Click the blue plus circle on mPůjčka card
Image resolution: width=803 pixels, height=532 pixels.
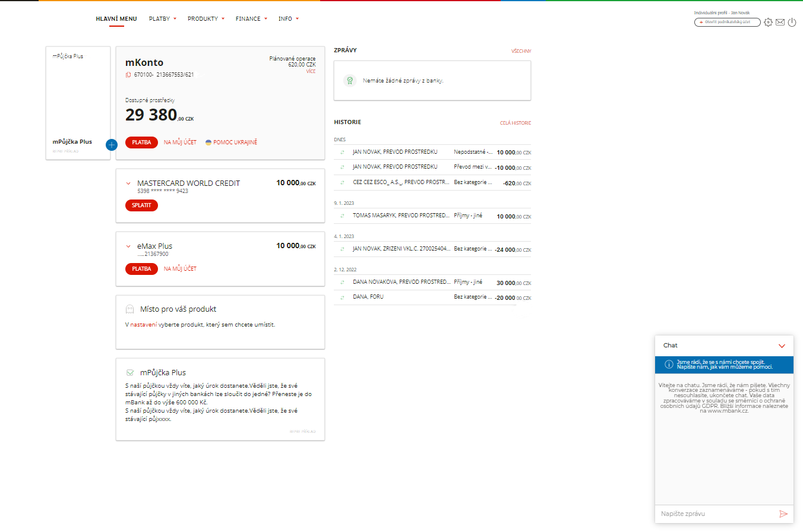tap(111, 144)
